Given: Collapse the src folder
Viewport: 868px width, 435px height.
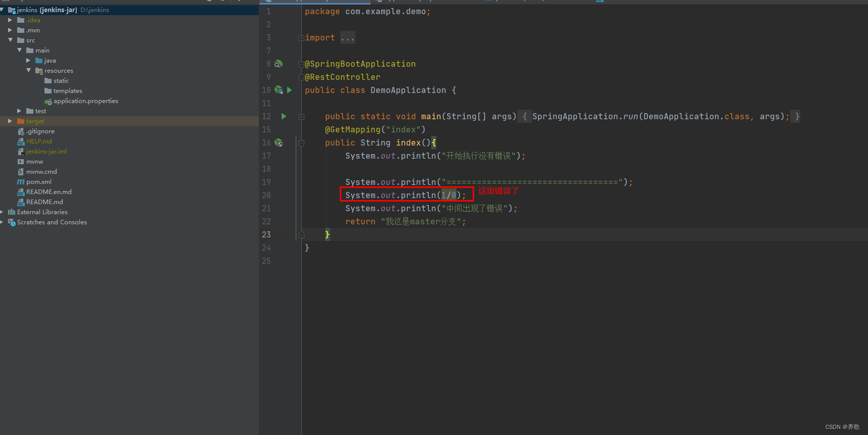Looking at the screenshot, I should pos(10,40).
